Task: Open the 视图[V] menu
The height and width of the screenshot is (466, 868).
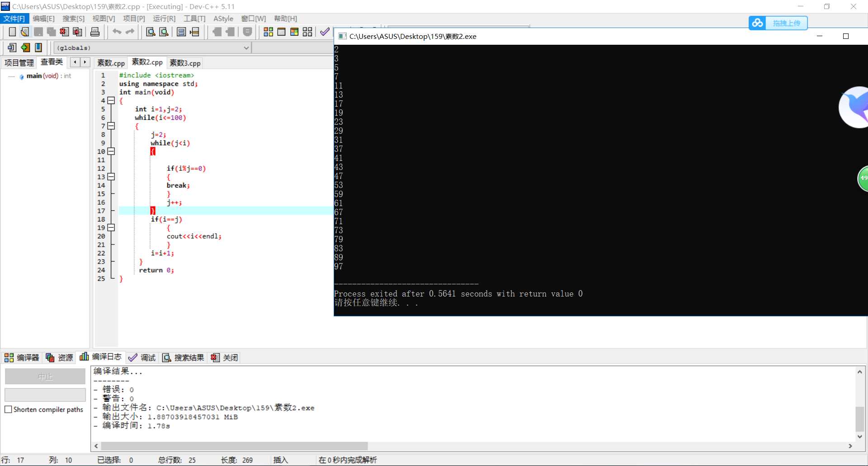Action: (x=104, y=19)
